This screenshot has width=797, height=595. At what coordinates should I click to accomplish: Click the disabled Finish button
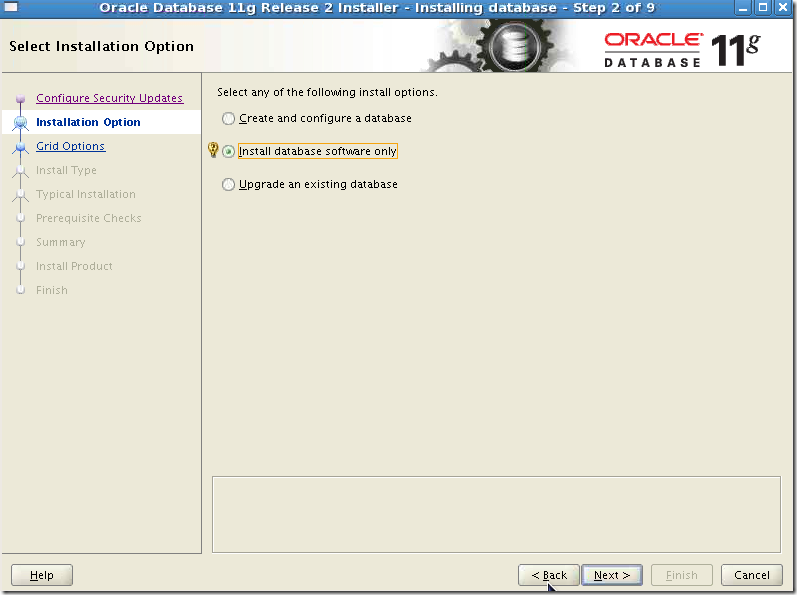coord(682,575)
